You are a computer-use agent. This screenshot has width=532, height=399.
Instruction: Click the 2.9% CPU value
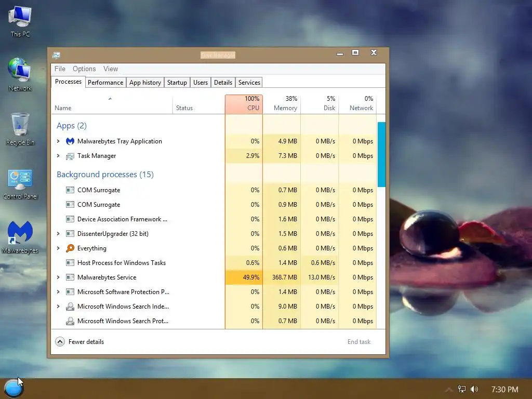(252, 156)
